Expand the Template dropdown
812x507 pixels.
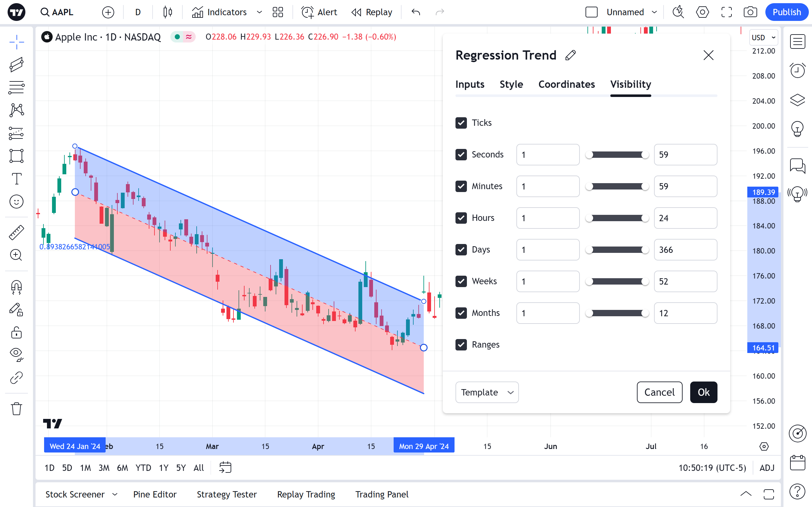coord(487,392)
